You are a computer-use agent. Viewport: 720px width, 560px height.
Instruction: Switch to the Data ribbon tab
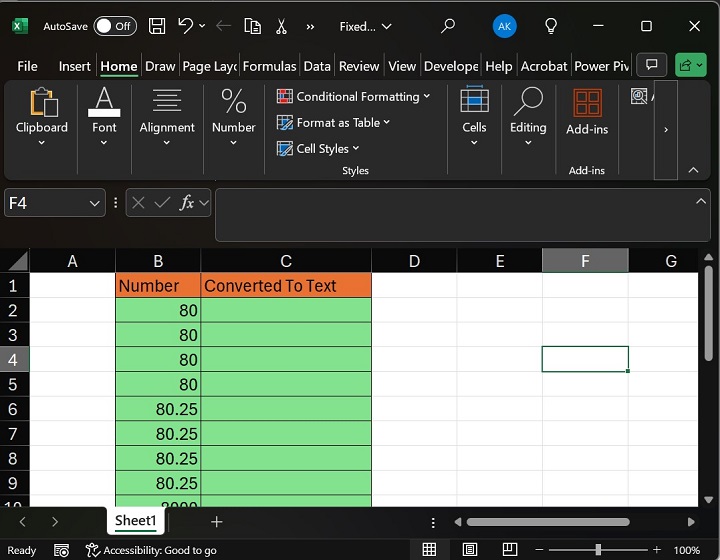(x=317, y=66)
